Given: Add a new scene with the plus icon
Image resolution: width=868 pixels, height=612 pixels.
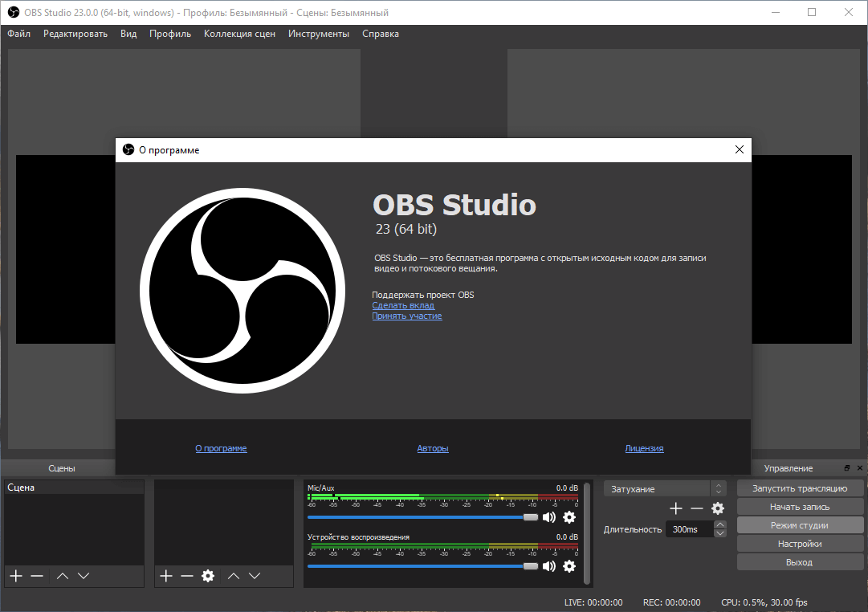Looking at the screenshot, I should pos(14,576).
